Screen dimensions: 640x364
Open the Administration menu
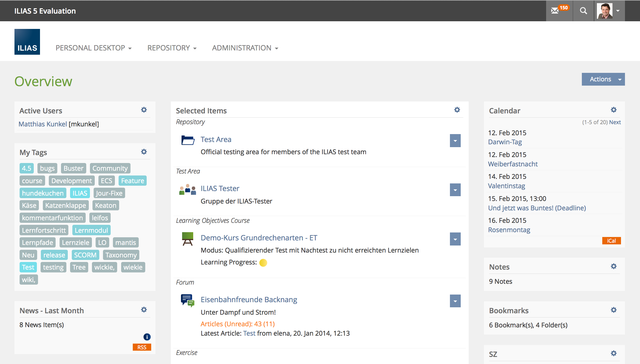click(x=245, y=48)
